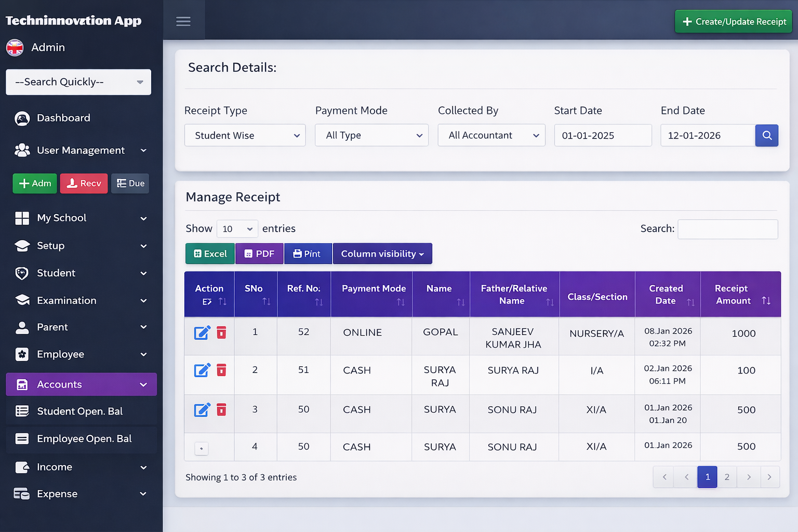The image size is (798, 532).
Task: Click edit icon for SONU RAJ row 3
Action: (202, 410)
